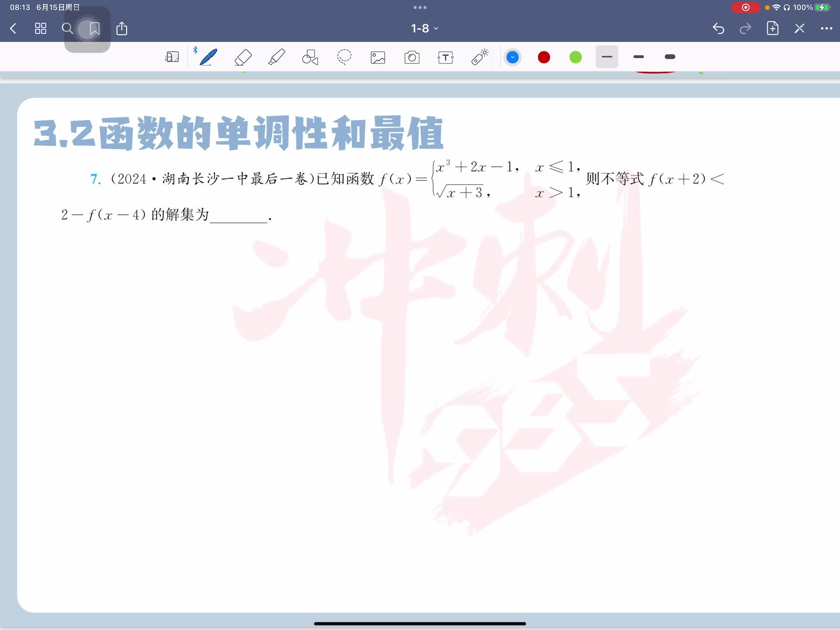The image size is (840, 630).
Task: Open the more options ellipsis menu
Action: point(826,28)
